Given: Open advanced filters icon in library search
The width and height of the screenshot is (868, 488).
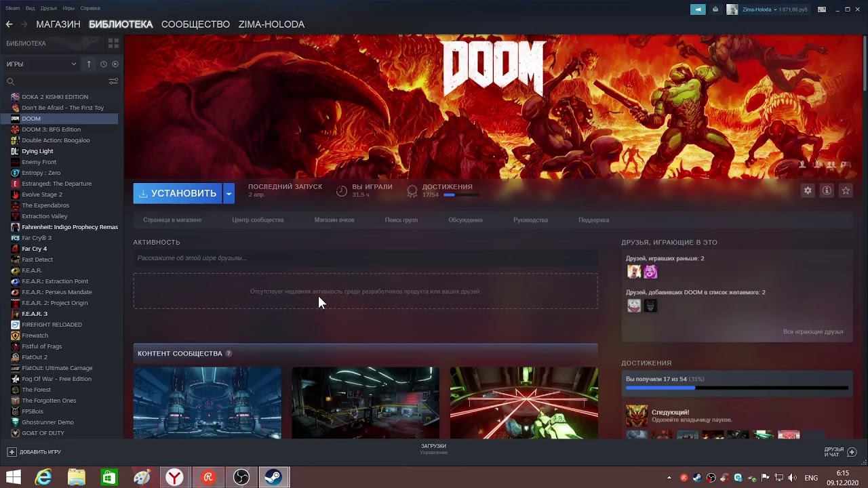Looking at the screenshot, I should coord(113,81).
